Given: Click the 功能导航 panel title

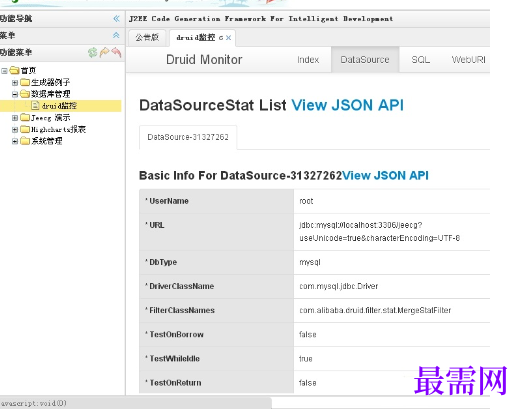Looking at the screenshot, I should tap(16, 18).
